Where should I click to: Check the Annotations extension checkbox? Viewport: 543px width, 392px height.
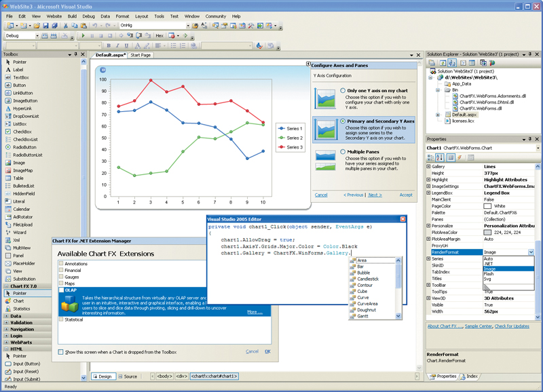point(61,264)
